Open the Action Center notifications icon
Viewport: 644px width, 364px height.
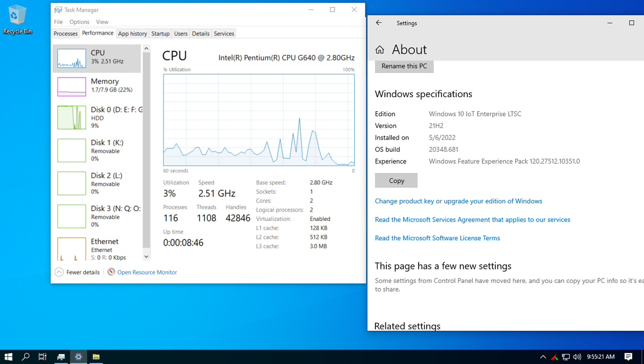click(x=628, y=357)
